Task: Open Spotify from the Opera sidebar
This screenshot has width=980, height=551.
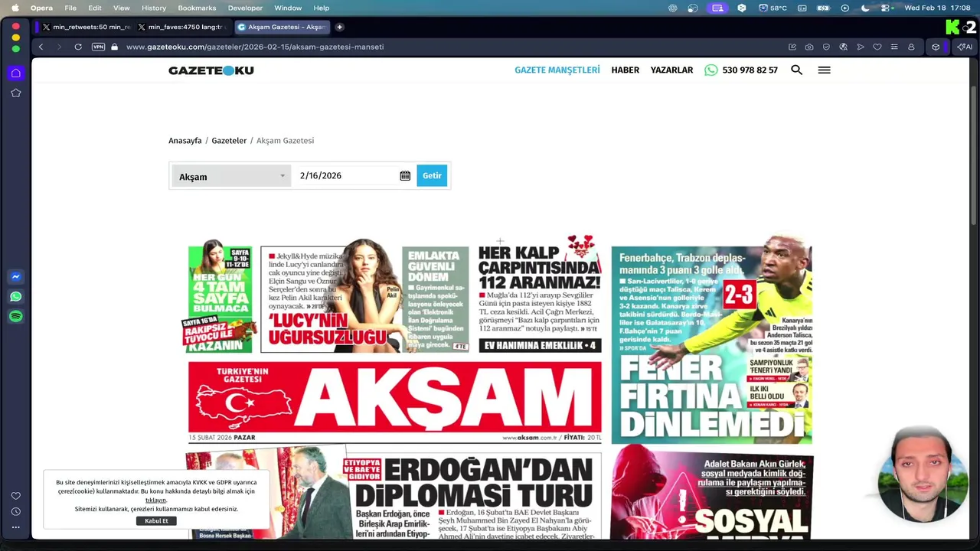Action: pos(15,317)
